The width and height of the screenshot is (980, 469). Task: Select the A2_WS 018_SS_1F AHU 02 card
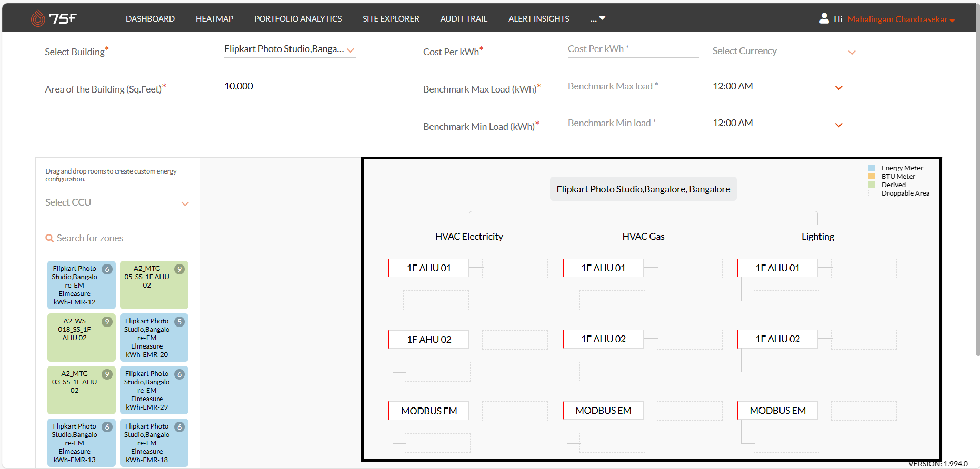click(82, 338)
